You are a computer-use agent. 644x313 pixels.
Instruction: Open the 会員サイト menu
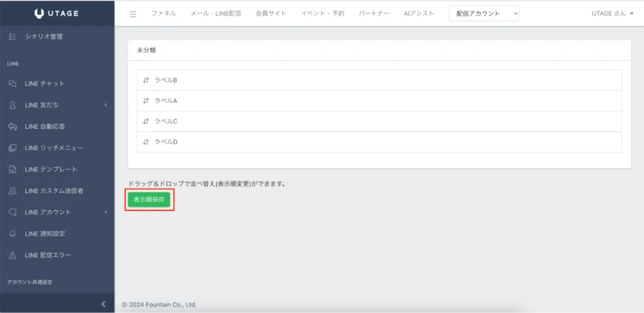coord(270,14)
